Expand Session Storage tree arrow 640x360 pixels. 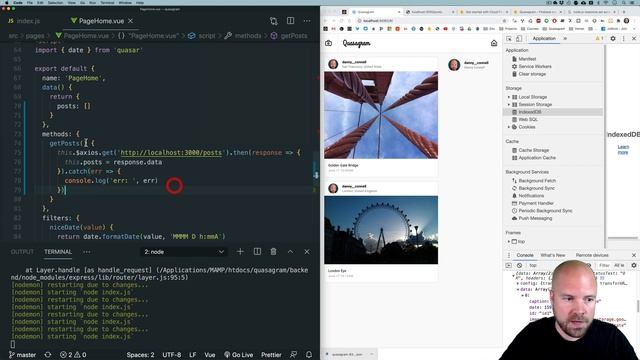click(x=509, y=104)
